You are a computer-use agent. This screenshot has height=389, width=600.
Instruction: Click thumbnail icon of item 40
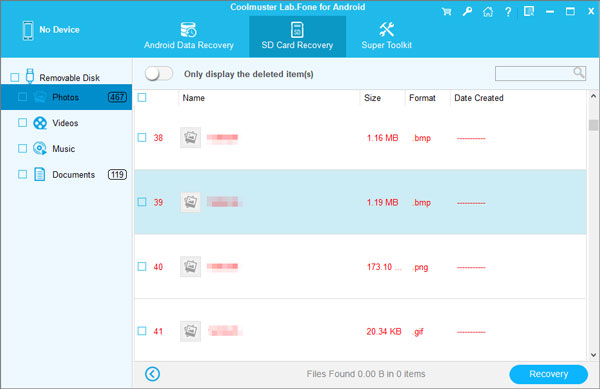[191, 266]
